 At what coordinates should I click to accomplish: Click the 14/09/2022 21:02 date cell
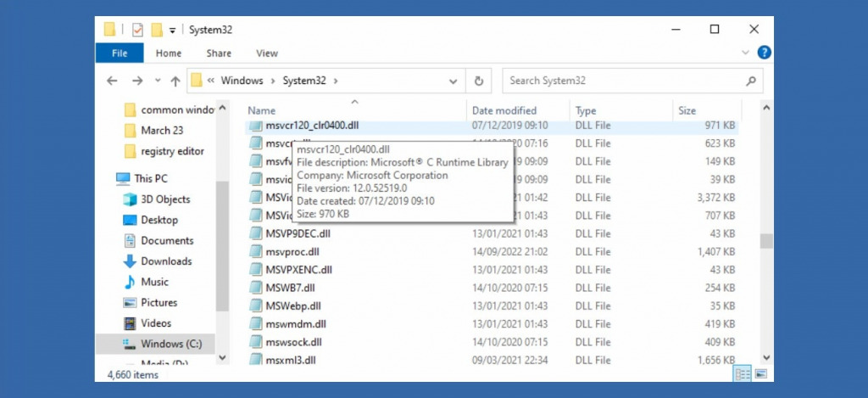tap(509, 252)
